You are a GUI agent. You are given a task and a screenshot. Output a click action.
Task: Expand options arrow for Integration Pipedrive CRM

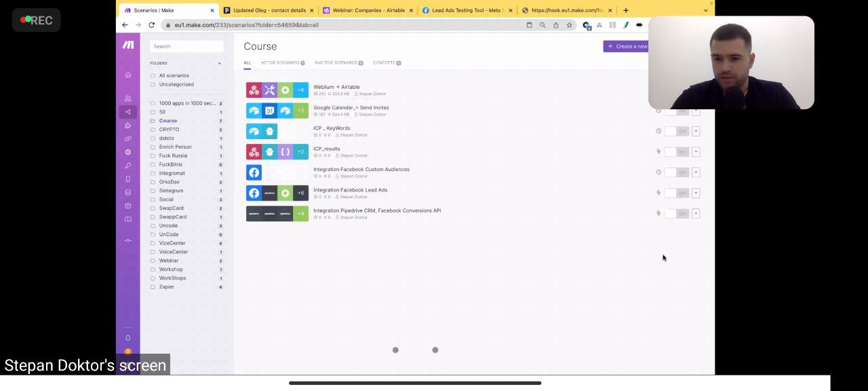tap(696, 214)
